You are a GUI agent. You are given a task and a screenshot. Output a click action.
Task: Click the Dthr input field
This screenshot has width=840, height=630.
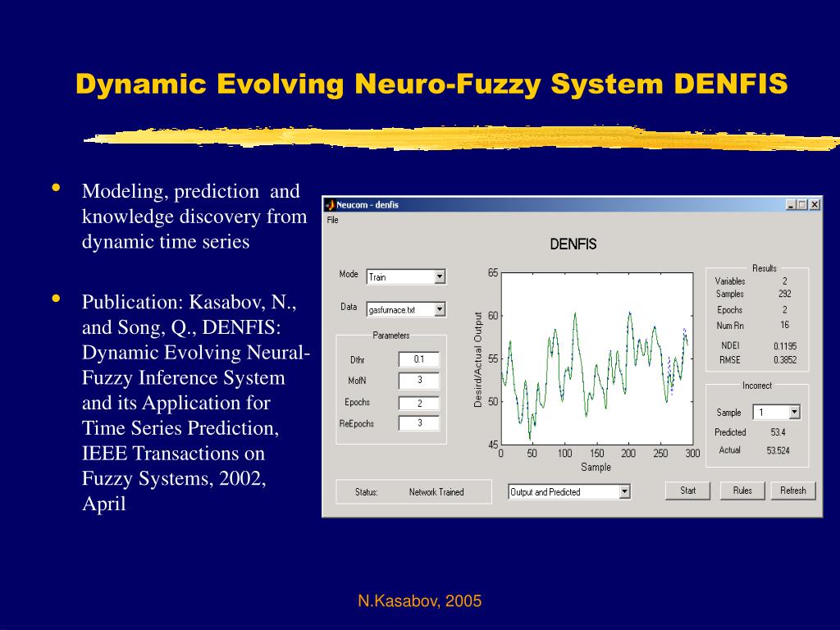[x=419, y=359]
